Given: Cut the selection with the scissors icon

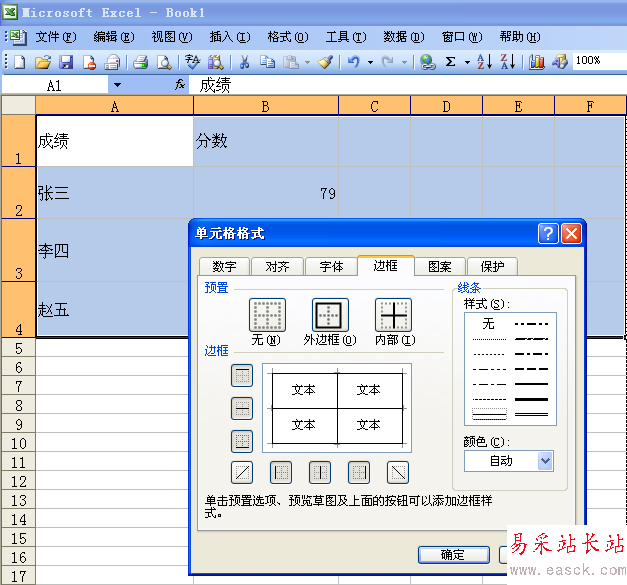Looking at the screenshot, I should tap(244, 62).
